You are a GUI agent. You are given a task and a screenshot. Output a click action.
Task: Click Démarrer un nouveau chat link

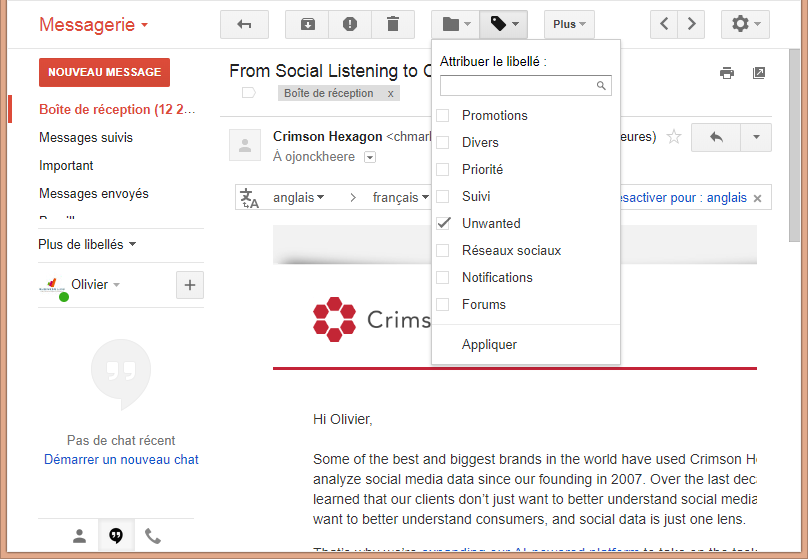121,460
